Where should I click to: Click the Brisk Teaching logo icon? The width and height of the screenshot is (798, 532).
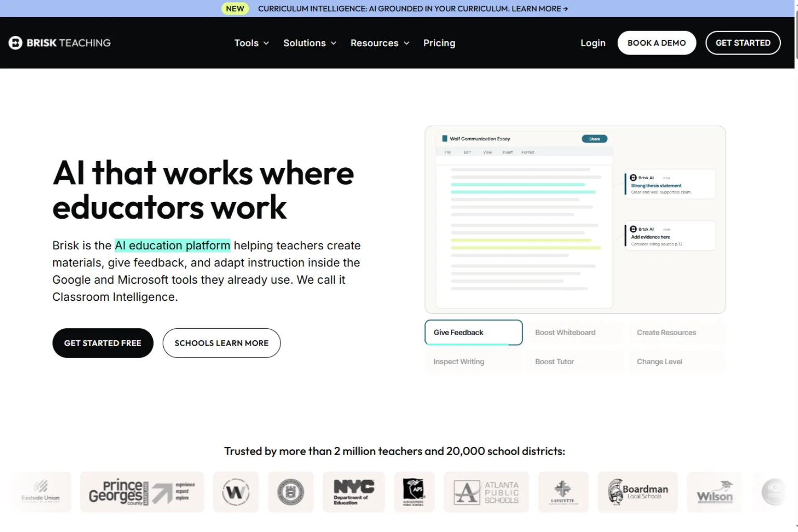(16, 43)
